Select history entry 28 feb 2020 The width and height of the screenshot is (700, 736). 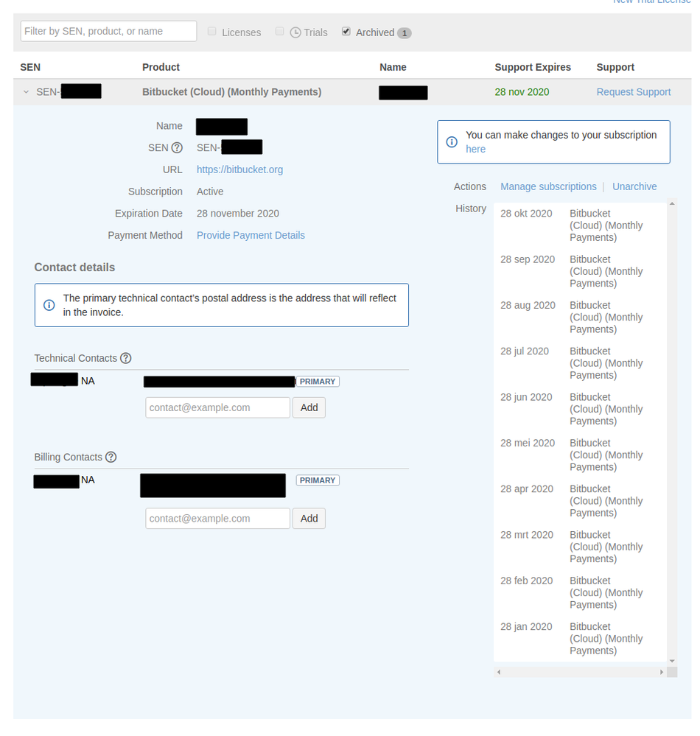[x=526, y=581]
